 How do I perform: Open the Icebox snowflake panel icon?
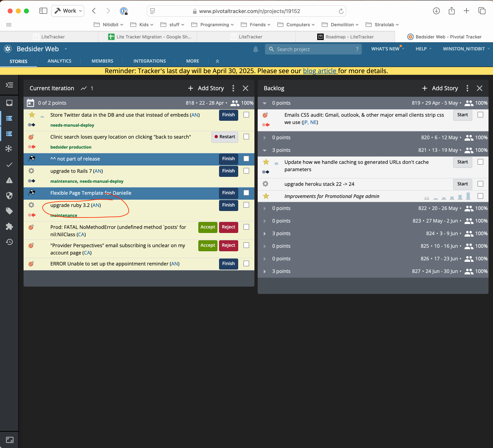point(9,149)
